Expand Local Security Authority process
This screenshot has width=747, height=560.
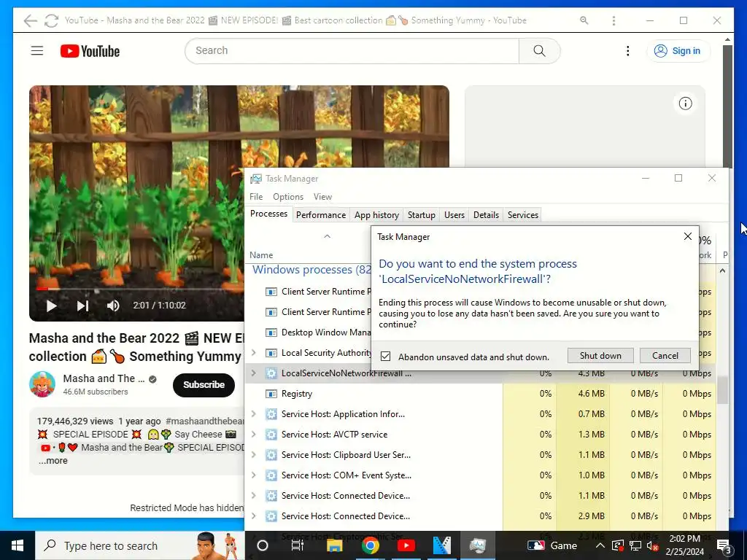(253, 353)
